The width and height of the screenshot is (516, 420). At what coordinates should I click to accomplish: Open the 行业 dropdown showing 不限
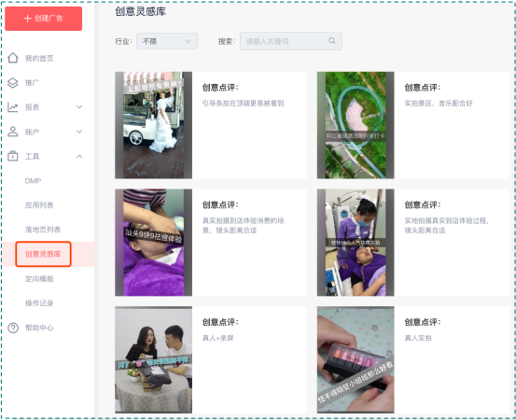click(167, 41)
